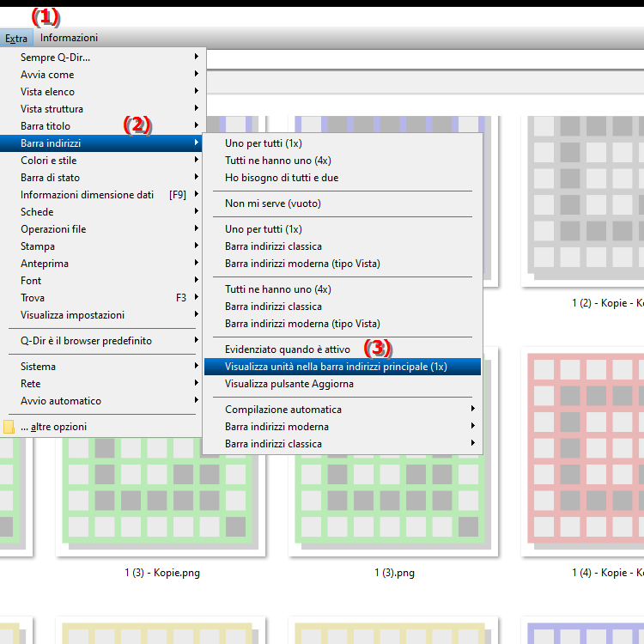The width and height of the screenshot is (644, 644).
Task: Click the arrow next to Barra indirizzi classica
Action: [x=473, y=444]
